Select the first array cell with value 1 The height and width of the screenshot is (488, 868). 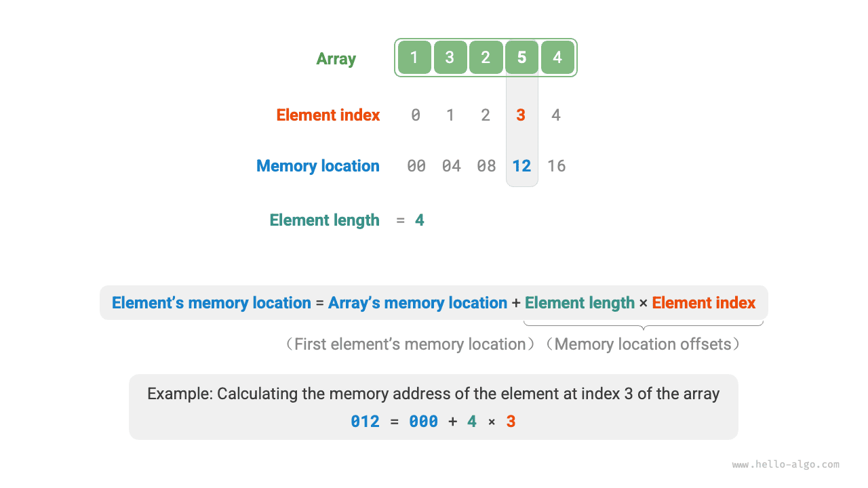(414, 58)
